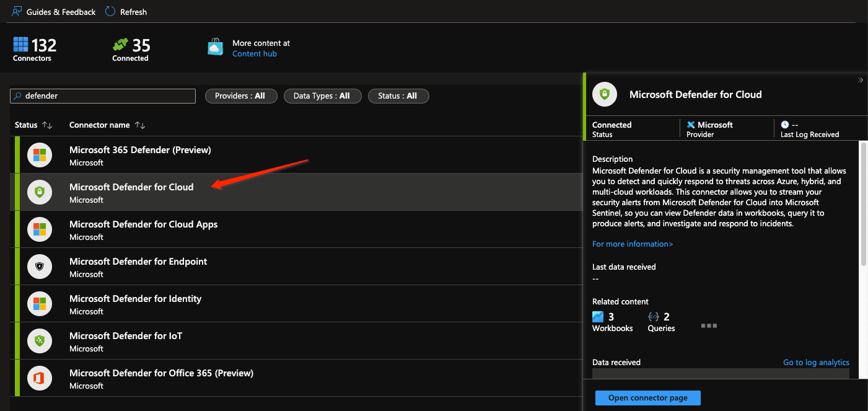Click the Connected status text in details pane

(612, 125)
